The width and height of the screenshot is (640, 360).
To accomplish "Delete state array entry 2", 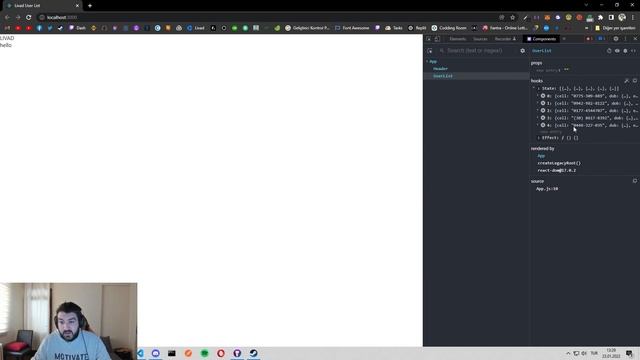I will (543, 110).
